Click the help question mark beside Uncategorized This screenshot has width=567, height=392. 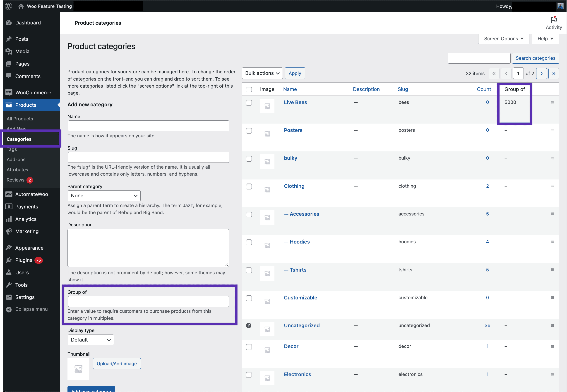pos(249,325)
